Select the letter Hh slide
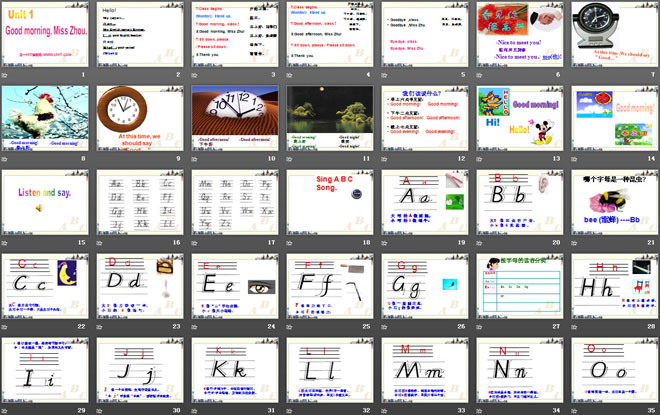The height and width of the screenshot is (415, 660). (x=613, y=290)
